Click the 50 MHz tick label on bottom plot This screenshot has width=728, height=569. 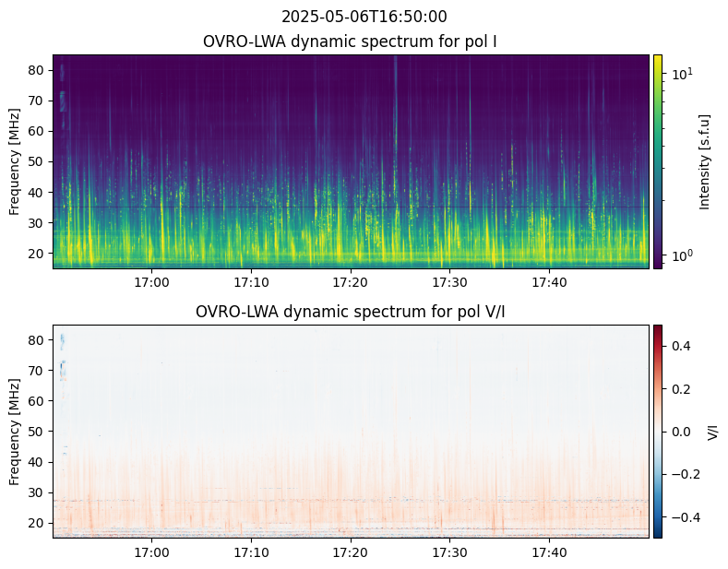tap(37, 431)
